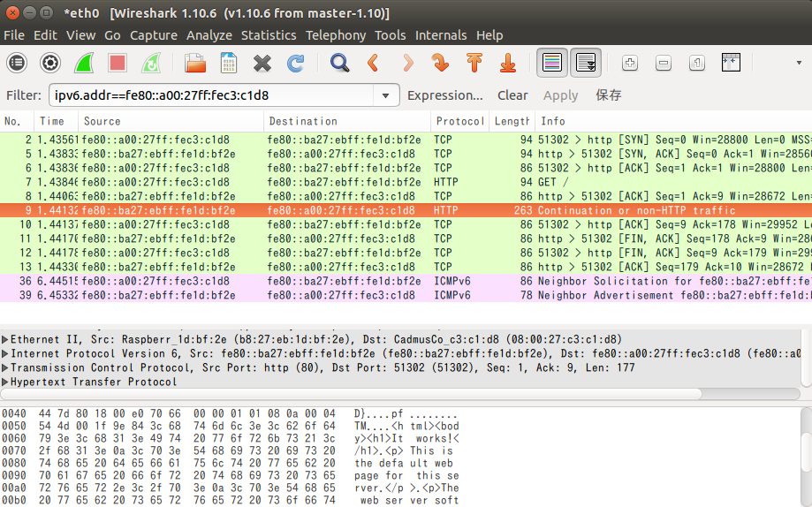Click in the display filter input field
This screenshot has height=507, width=812.
(212, 95)
